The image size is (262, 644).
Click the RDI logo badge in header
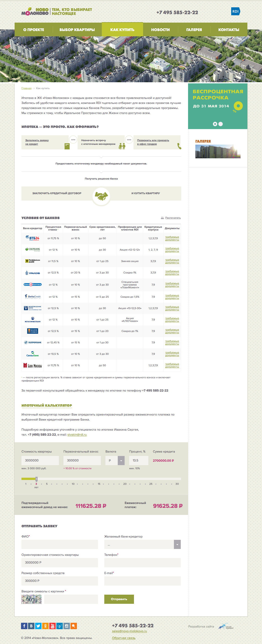coord(236,11)
